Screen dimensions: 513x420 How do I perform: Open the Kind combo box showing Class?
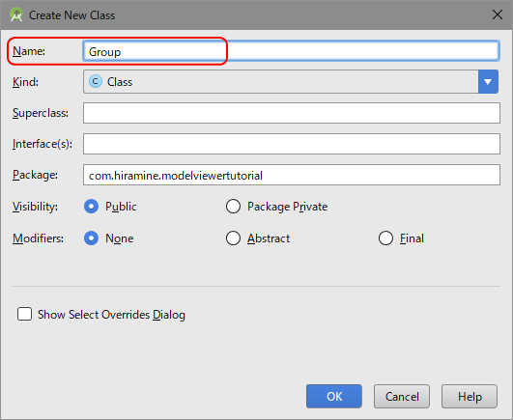point(291,82)
